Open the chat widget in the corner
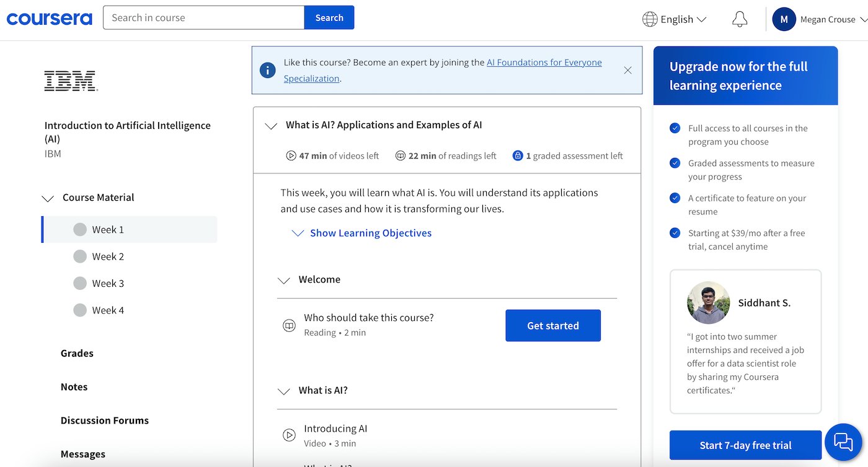 click(x=843, y=442)
